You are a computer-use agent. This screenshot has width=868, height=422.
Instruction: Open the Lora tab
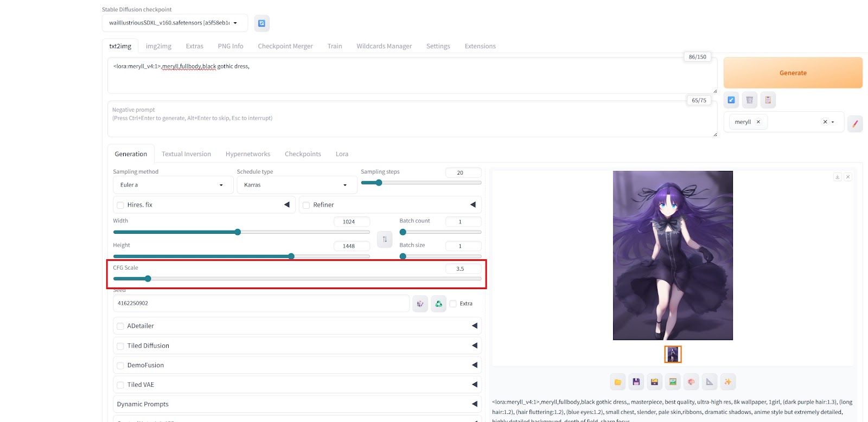tap(342, 154)
